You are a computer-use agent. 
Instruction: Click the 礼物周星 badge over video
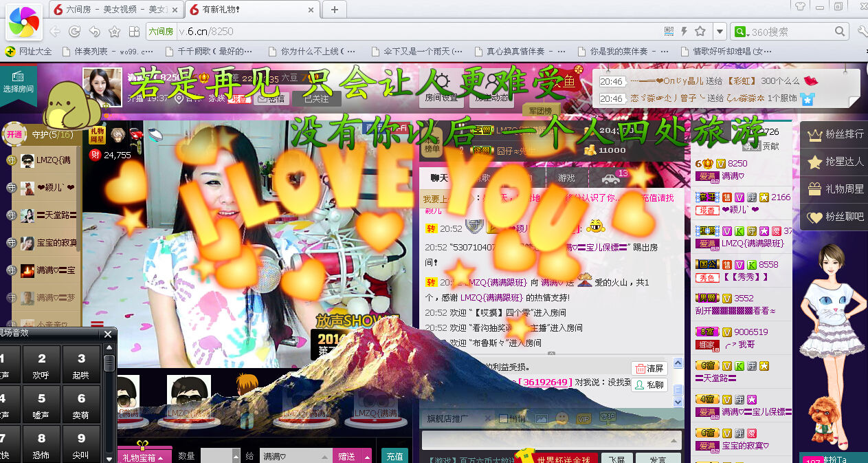(x=97, y=135)
